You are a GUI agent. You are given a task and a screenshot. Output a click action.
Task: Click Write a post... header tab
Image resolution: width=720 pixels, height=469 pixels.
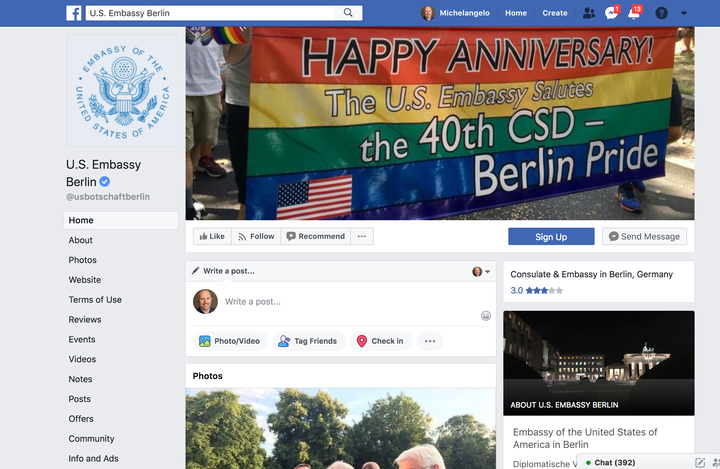223,271
